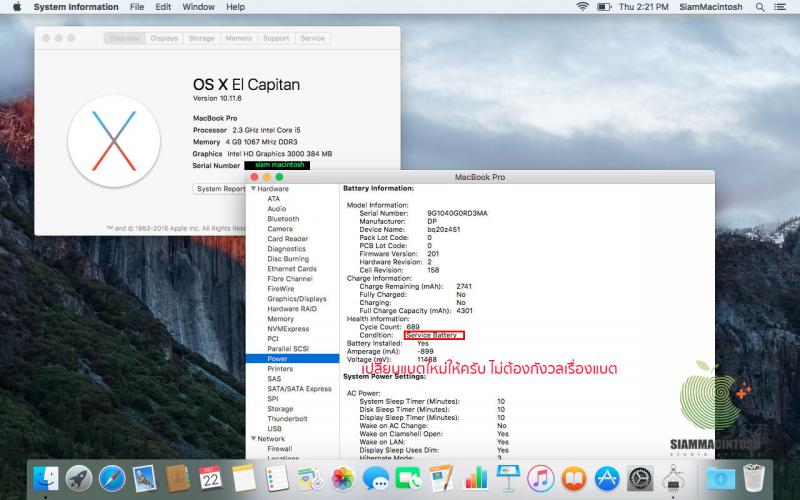Click the Thu 2:21 PM clock
800x500 pixels.
point(643,7)
